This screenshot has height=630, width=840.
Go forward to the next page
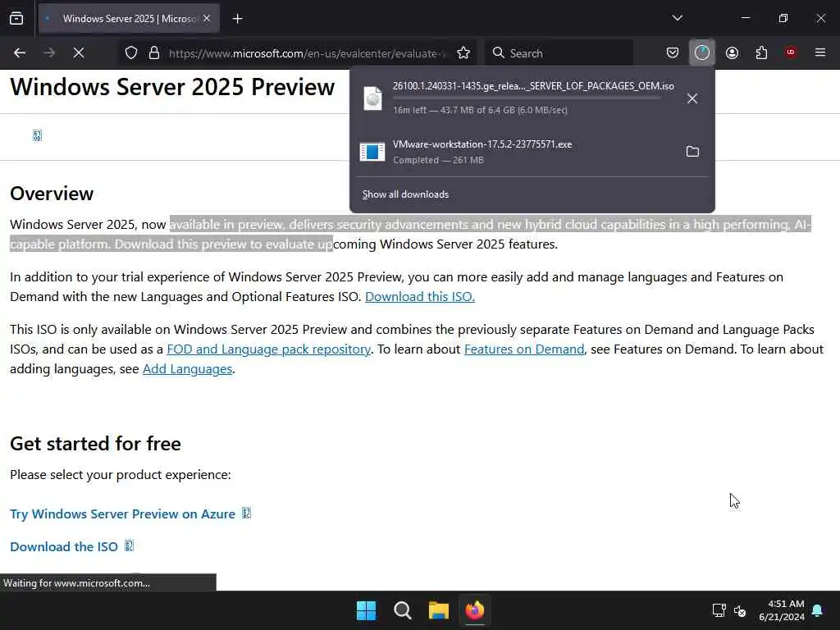tap(49, 52)
